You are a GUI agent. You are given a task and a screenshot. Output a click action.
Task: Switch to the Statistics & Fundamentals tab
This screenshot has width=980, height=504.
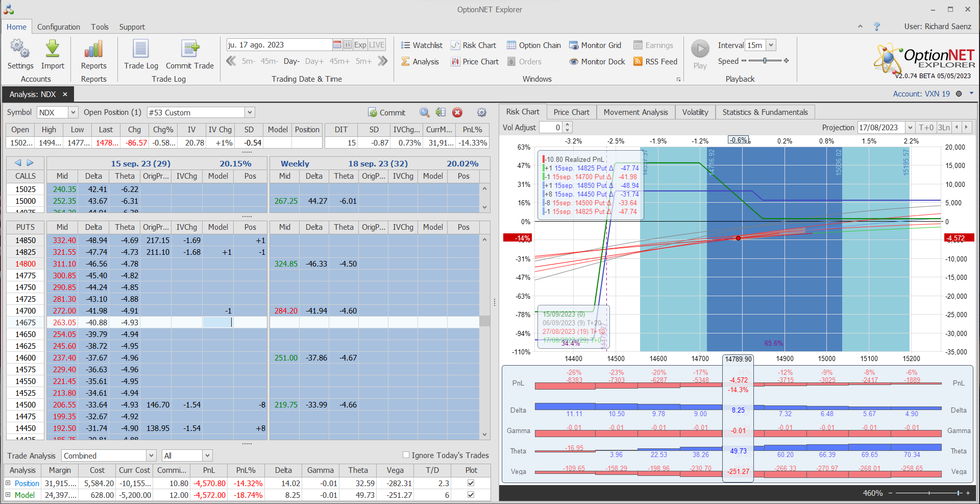point(765,112)
